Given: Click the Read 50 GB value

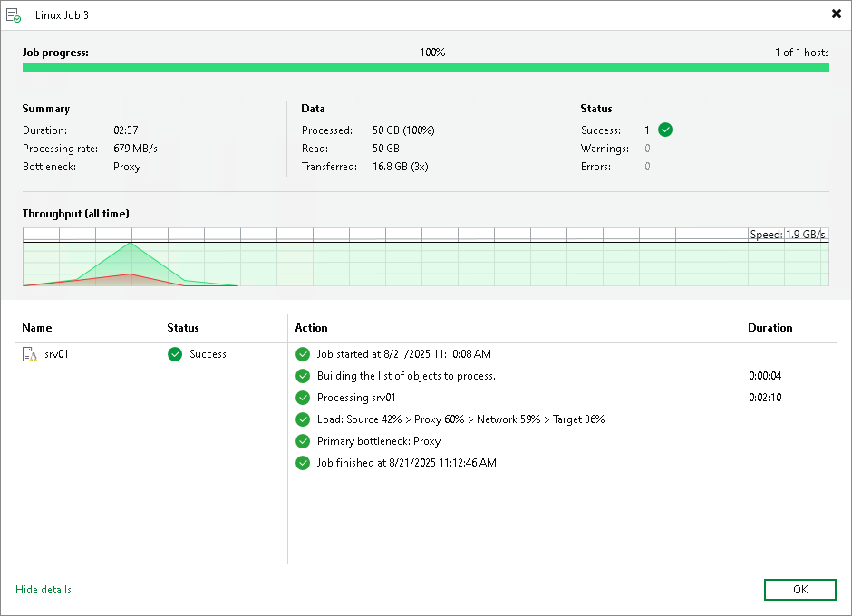Looking at the screenshot, I should pyautogui.click(x=386, y=149).
